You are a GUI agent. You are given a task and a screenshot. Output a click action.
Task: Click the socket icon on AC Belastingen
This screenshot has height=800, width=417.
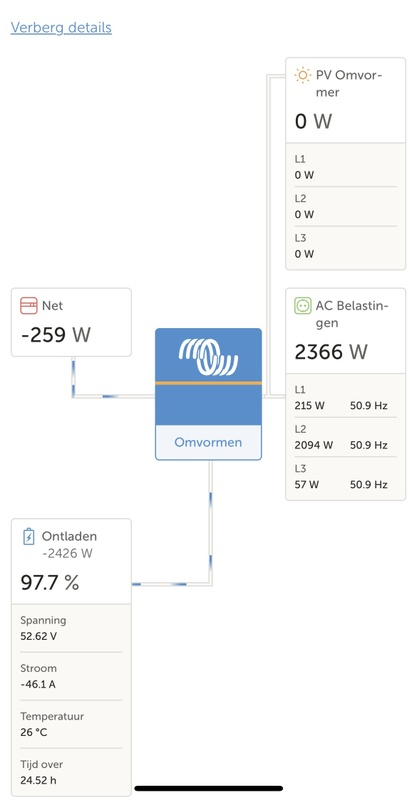click(x=303, y=306)
